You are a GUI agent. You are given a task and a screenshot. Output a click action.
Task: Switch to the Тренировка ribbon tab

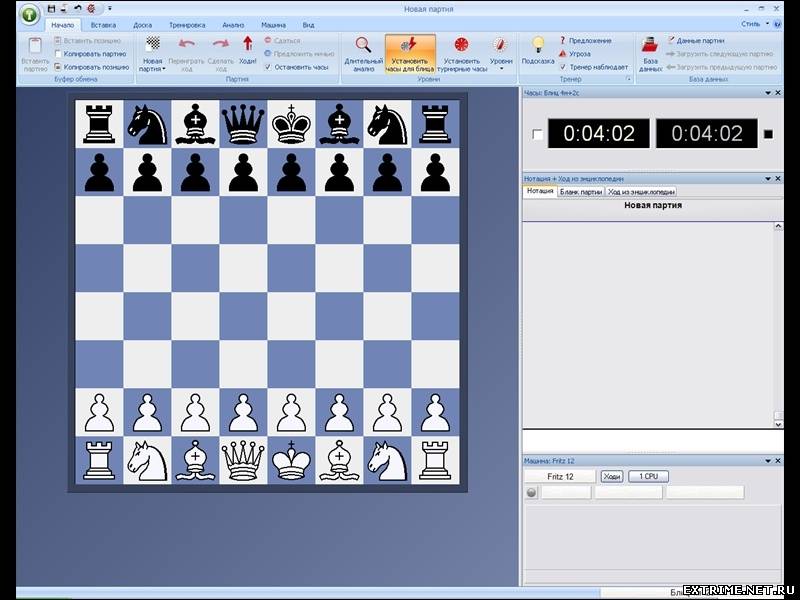188,24
